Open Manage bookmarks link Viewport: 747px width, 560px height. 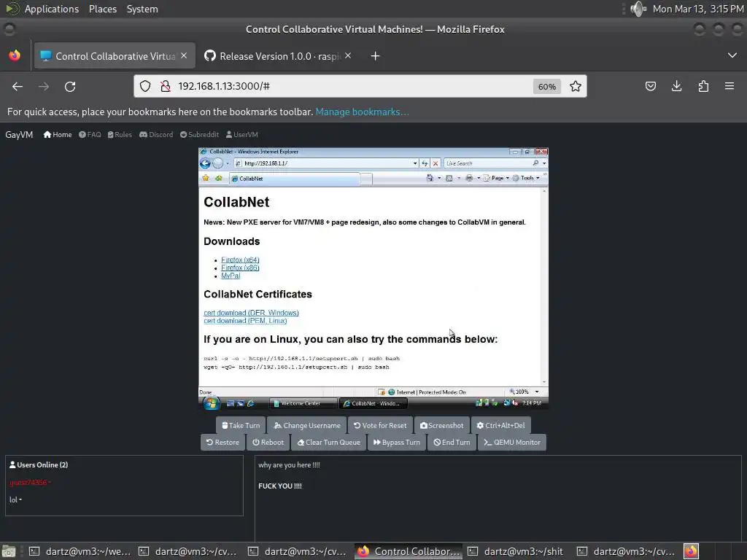pyautogui.click(x=362, y=112)
